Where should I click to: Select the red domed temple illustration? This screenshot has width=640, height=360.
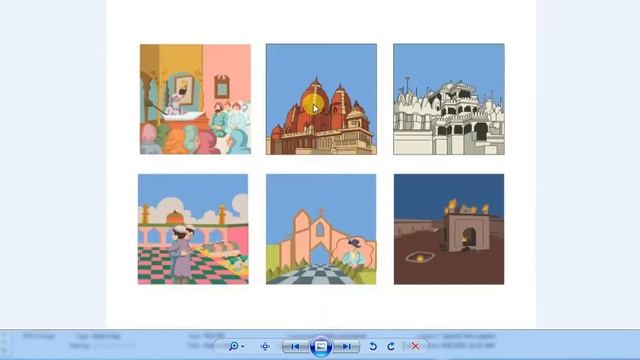click(321, 99)
